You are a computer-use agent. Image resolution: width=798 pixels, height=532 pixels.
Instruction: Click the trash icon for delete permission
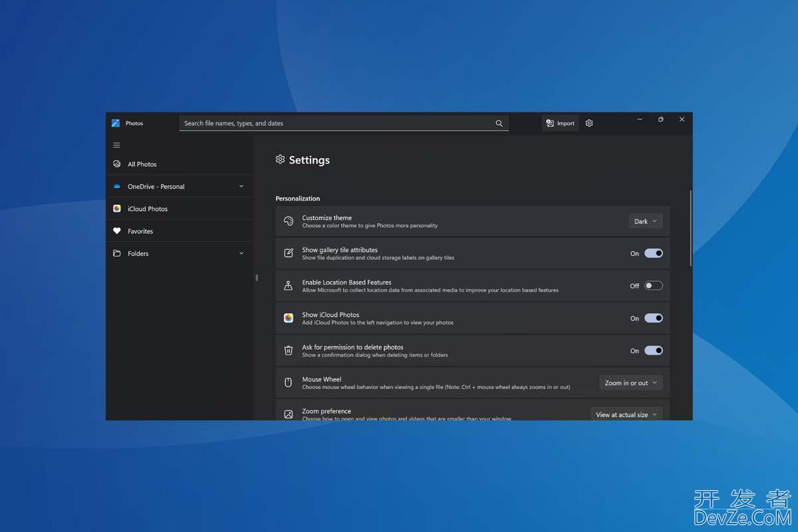click(289, 350)
